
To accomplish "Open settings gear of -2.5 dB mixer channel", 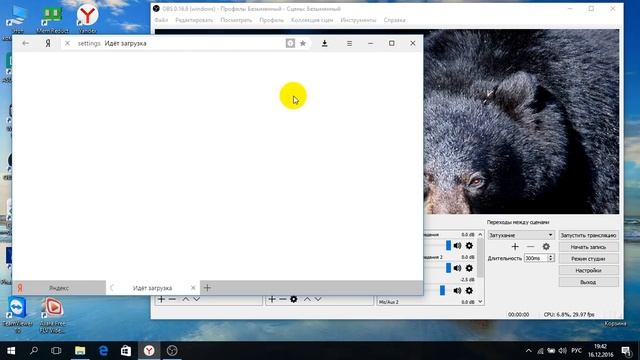I will (x=469, y=290).
